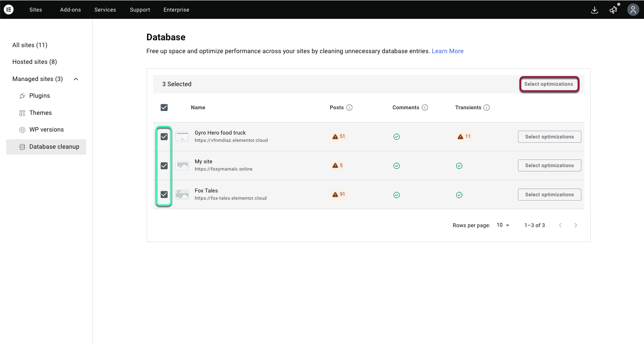Click the Posts column info icon
This screenshot has width=644, height=345.
pyautogui.click(x=349, y=108)
